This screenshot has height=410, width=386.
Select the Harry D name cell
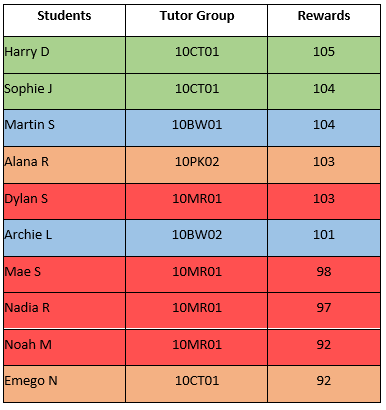click(x=64, y=55)
